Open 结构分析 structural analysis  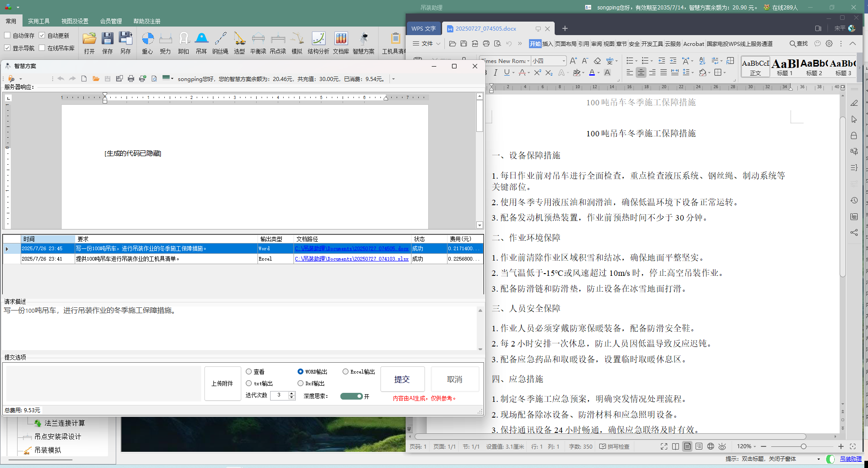click(x=318, y=43)
